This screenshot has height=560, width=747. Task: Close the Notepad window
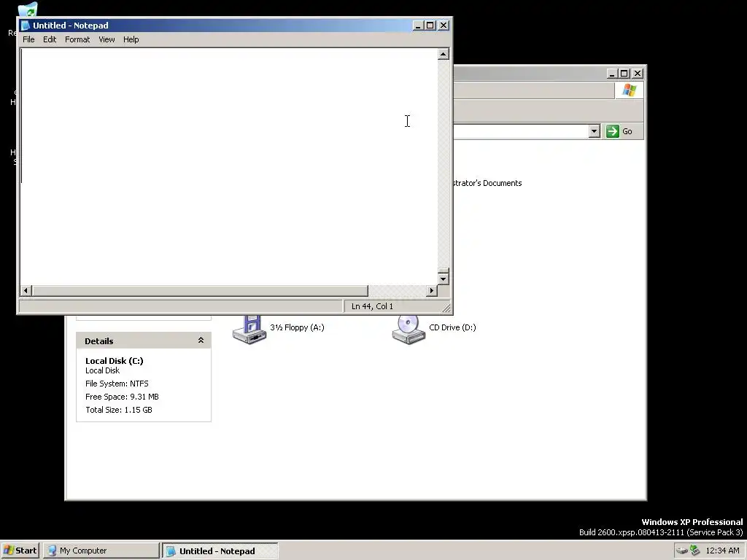click(x=444, y=26)
